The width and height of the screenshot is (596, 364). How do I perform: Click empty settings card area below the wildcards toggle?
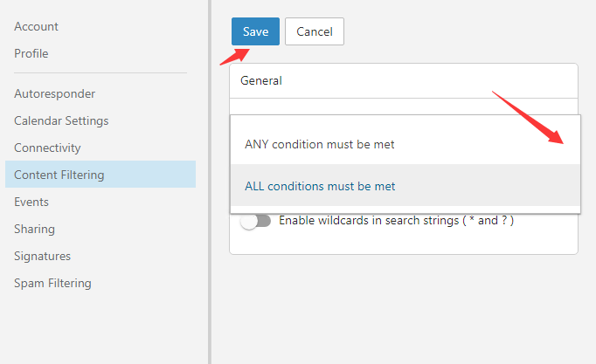click(403, 243)
